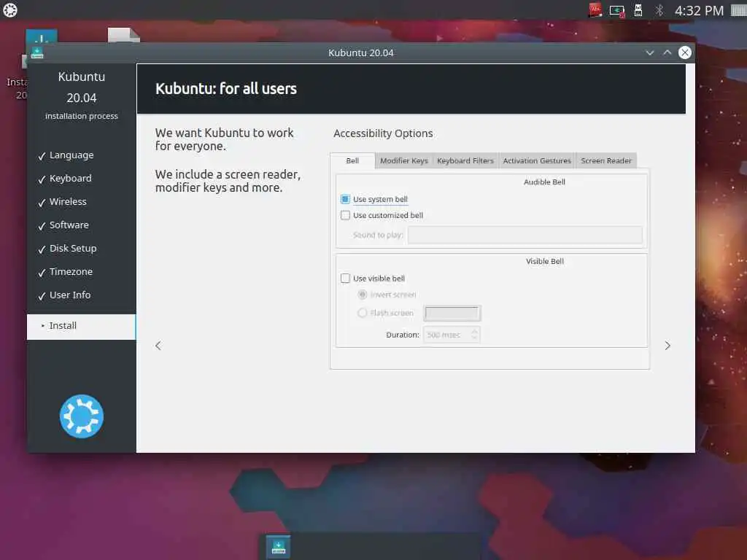The image size is (747, 560).
Task: Advance to the next slide with the right arrow
Action: click(667, 346)
